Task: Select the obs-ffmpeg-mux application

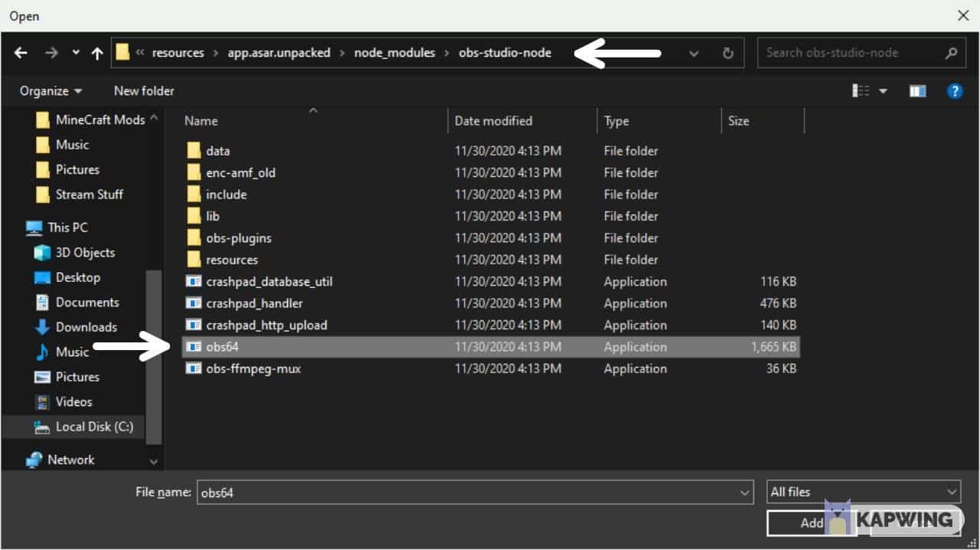Action: coord(492,369)
